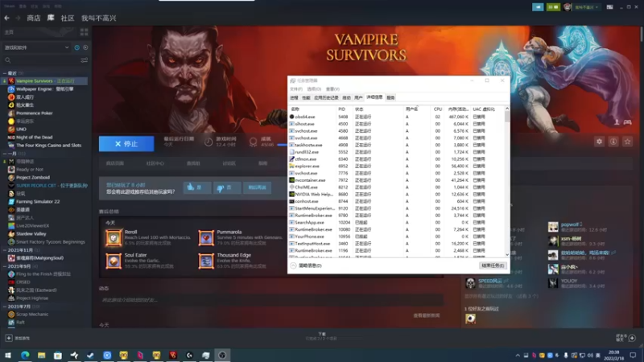The width and height of the screenshot is (644, 362).
Task: Collapse the 2021年7月 category
Action: (x=5, y=306)
